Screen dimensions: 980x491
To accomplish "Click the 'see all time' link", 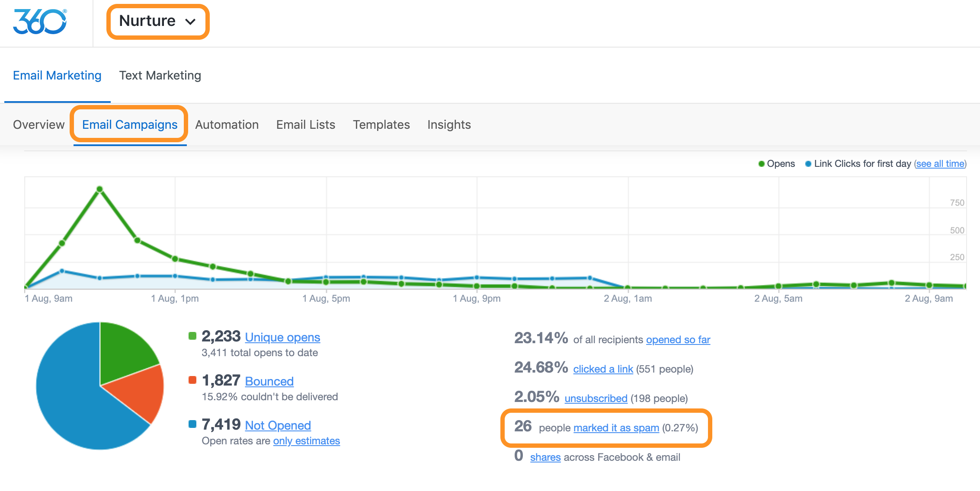I will (940, 164).
